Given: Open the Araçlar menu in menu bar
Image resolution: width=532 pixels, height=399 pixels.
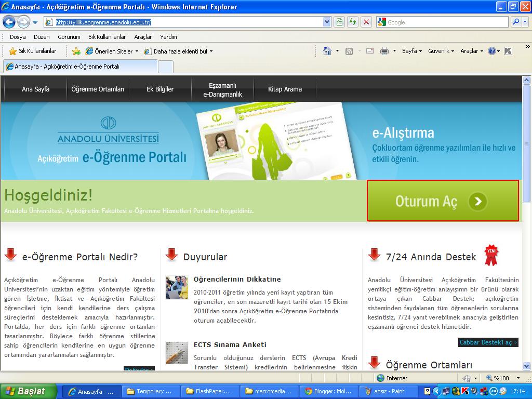Looking at the screenshot, I should [x=143, y=37].
